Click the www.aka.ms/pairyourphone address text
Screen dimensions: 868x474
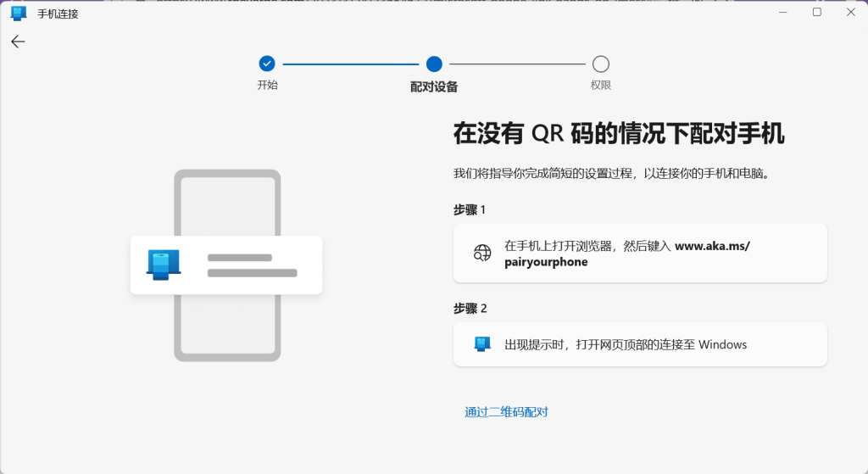pyautogui.click(x=626, y=254)
